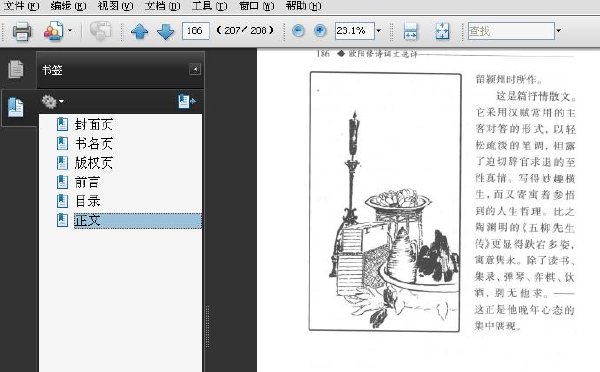This screenshot has height=372, width=600.
Task: Zoom in with the plus button
Action: [320, 31]
